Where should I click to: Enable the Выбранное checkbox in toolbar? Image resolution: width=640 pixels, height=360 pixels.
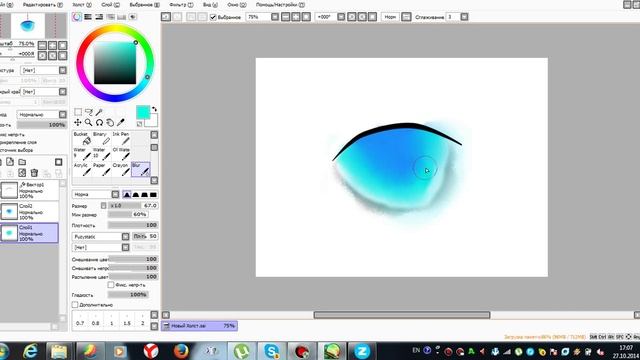[213, 17]
